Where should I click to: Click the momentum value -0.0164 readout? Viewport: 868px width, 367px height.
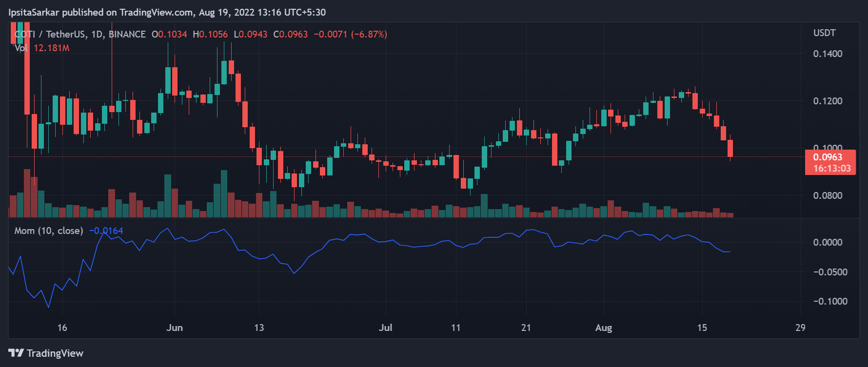click(106, 231)
